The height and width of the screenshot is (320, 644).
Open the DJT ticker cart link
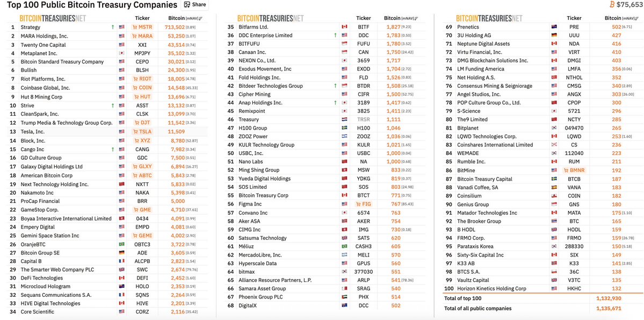(142, 123)
